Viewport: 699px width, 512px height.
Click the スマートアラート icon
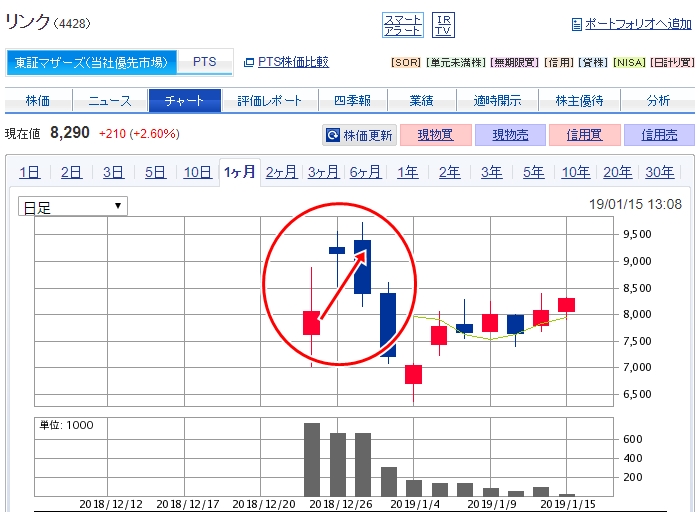pos(403,25)
